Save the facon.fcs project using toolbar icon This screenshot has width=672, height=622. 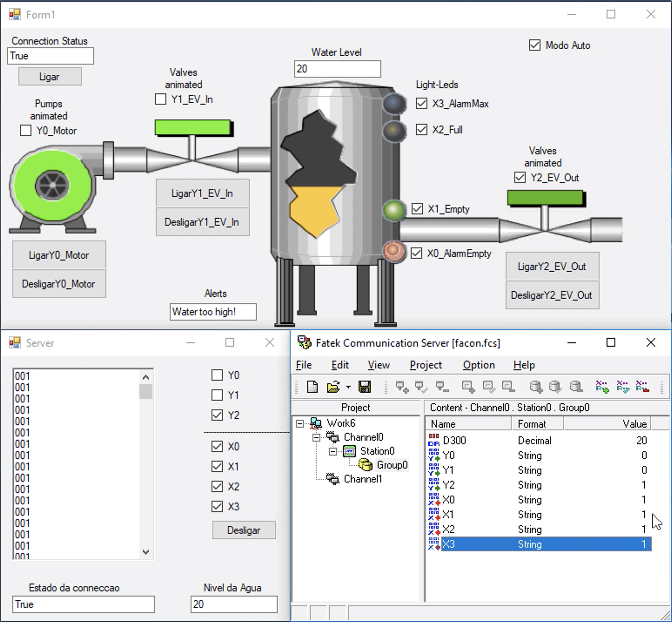pyautogui.click(x=365, y=386)
